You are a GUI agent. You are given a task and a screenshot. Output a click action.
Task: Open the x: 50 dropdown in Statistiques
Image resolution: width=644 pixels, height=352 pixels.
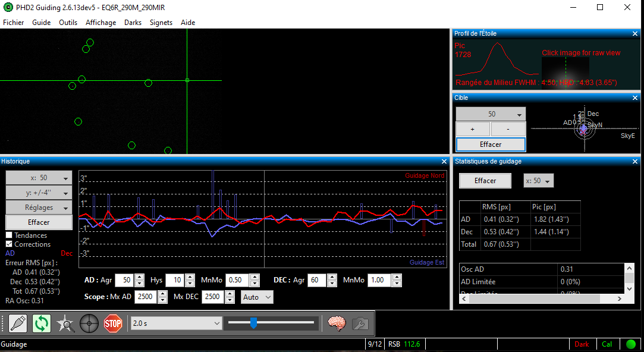[x=538, y=181]
